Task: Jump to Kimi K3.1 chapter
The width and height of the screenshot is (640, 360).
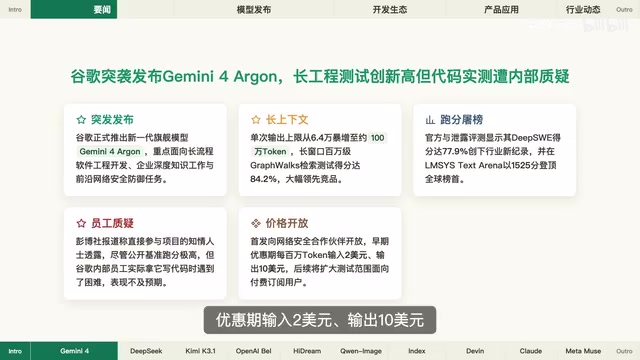Action: tap(200, 351)
